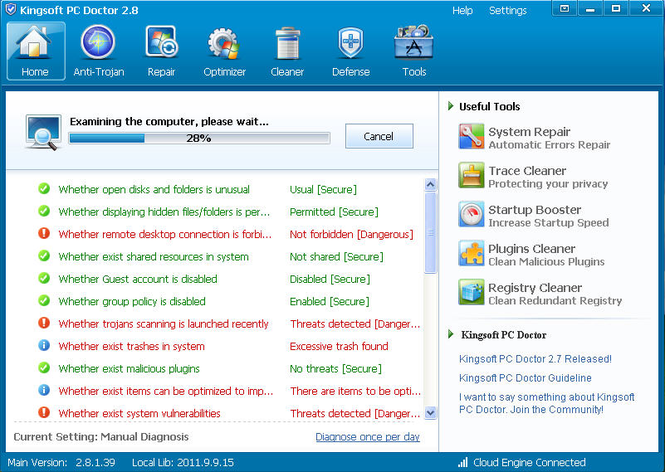
Task: Click the 28% examination progress bar
Action: coord(198,138)
